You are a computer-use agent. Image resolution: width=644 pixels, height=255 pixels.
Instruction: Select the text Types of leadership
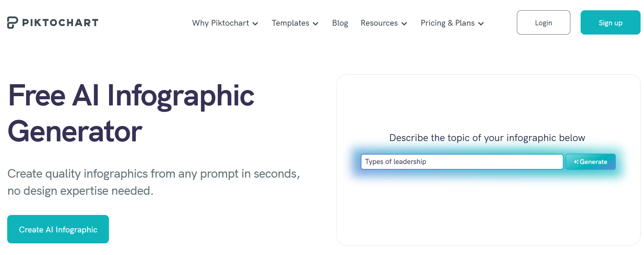[x=395, y=162]
